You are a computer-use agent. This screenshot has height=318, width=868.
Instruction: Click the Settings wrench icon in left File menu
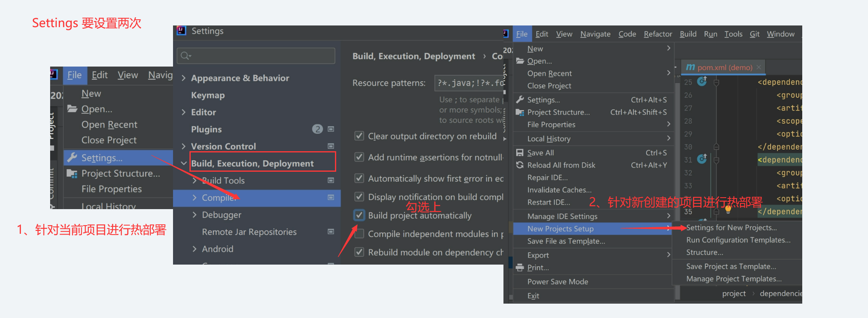pos(72,157)
